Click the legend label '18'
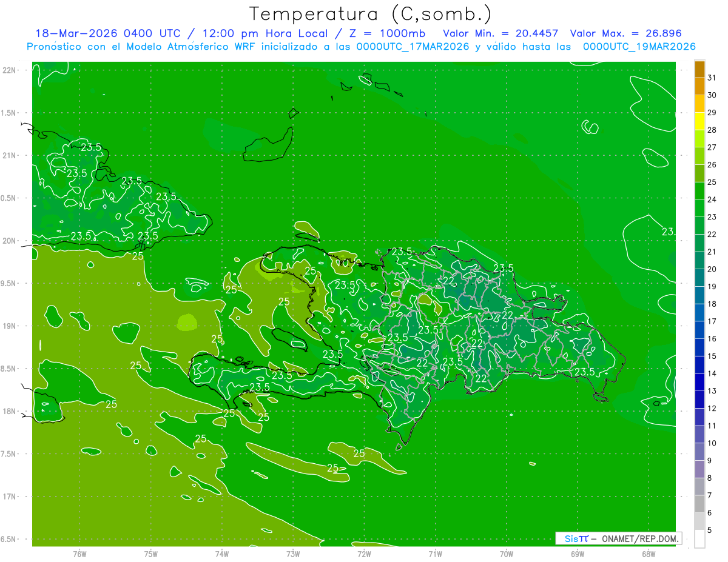The width and height of the screenshot is (728, 562). [712, 304]
